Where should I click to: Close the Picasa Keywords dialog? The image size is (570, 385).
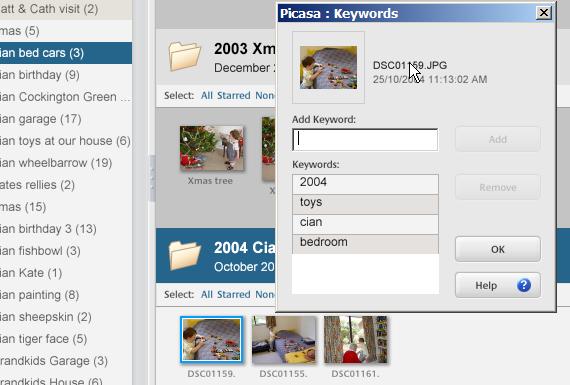[543, 13]
